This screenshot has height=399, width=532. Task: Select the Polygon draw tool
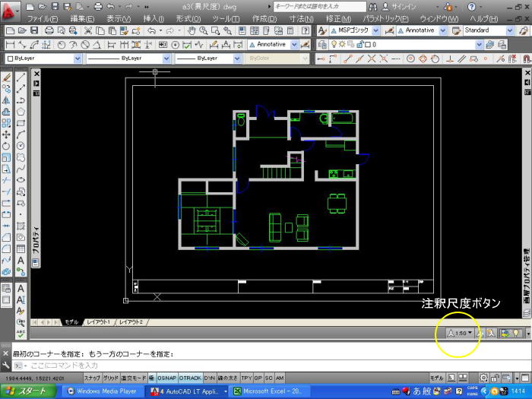tap(21, 112)
